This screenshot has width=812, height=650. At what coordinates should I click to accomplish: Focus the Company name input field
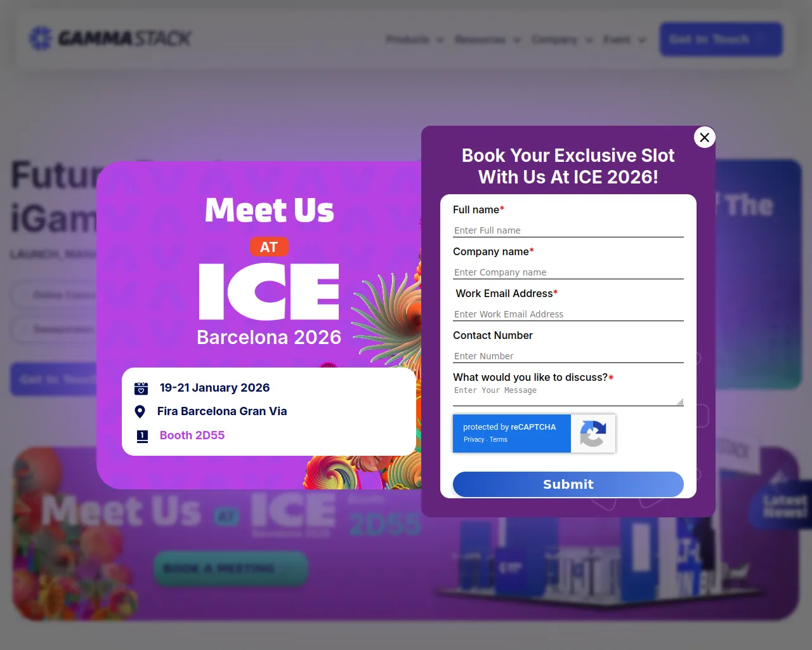coord(568,272)
